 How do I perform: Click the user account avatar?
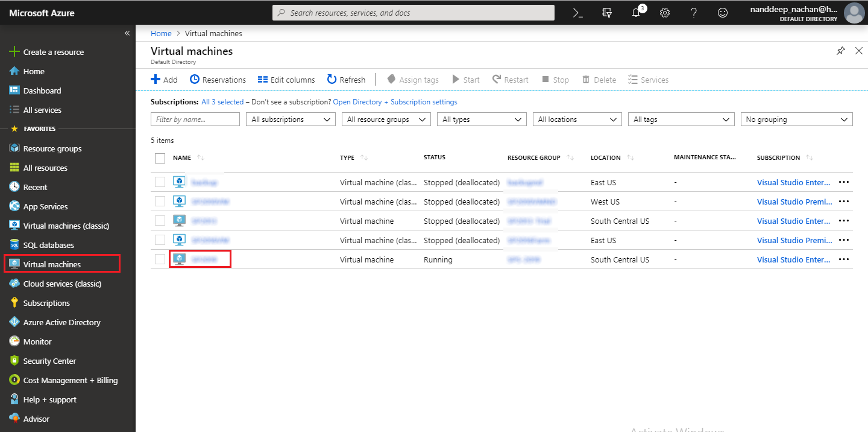point(854,13)
